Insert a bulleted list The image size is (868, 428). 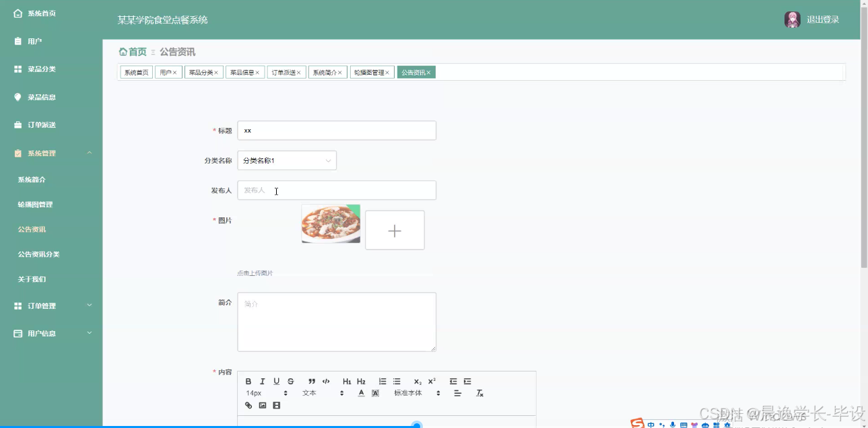[x=397, y=382]
